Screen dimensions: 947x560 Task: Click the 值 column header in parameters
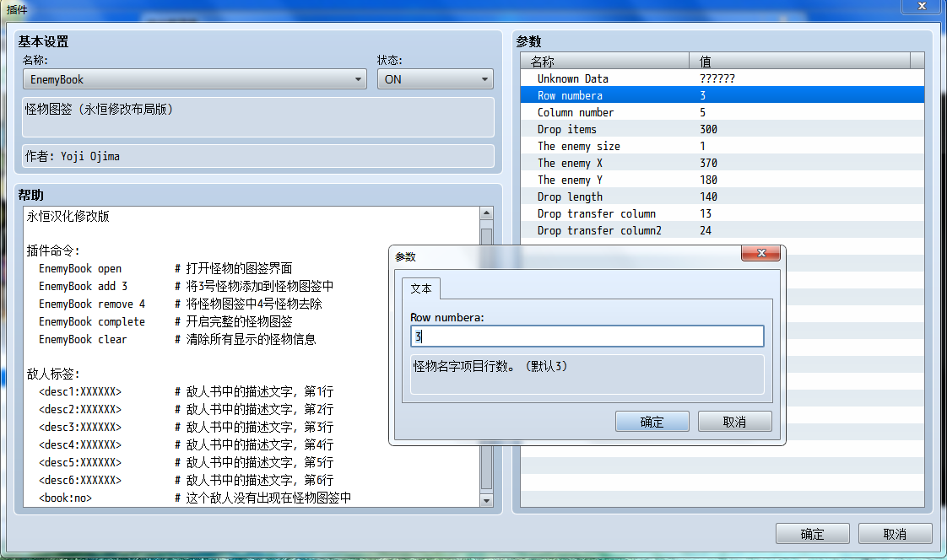pyautogui.click(x=799, y=61)
